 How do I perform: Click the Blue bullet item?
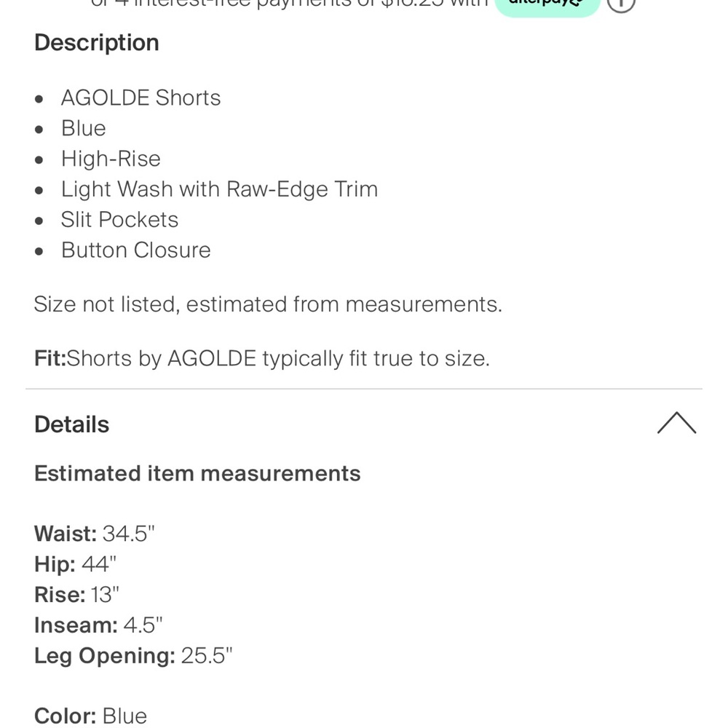[84, 128]
